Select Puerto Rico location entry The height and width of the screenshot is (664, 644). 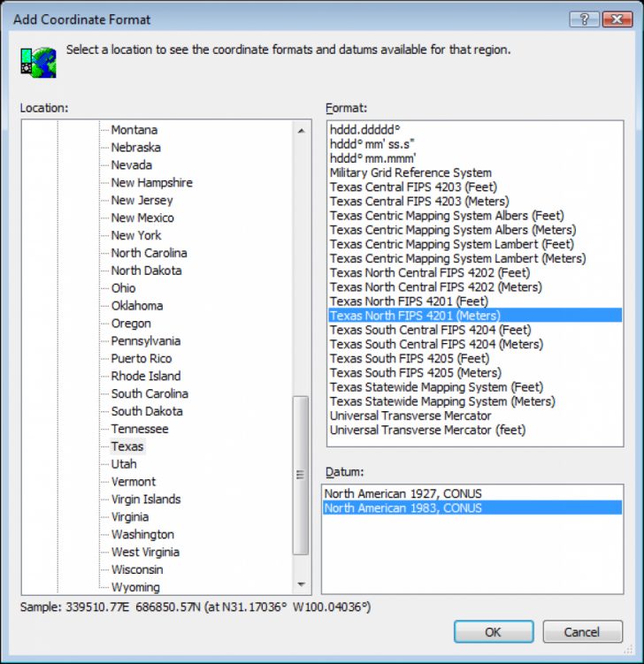click(x=142, y=358)
